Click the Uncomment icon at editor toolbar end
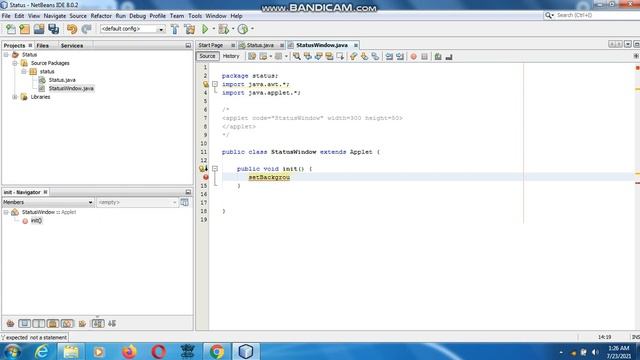This screenshot has height=360, width=640. click(x=449, y=57)
